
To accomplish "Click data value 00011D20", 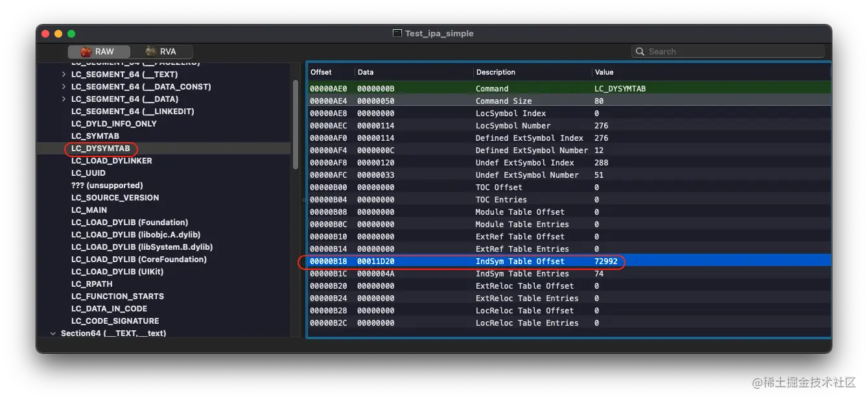I will tap(376, 261).
